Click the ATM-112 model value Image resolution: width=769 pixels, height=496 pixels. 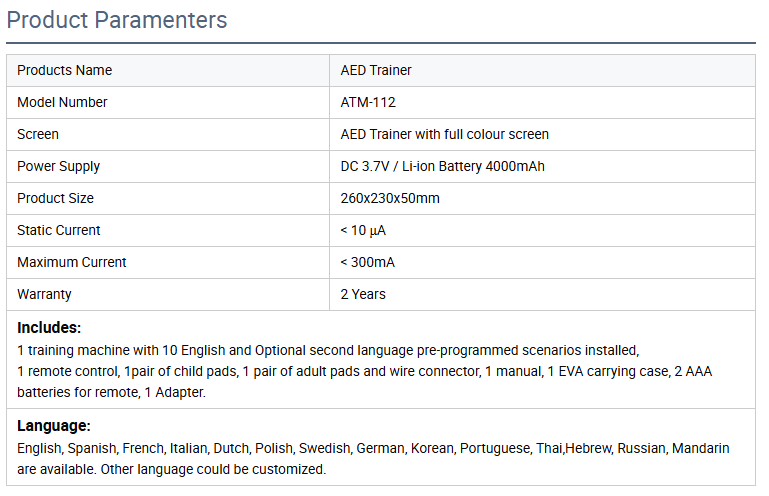tap(369, 102)
